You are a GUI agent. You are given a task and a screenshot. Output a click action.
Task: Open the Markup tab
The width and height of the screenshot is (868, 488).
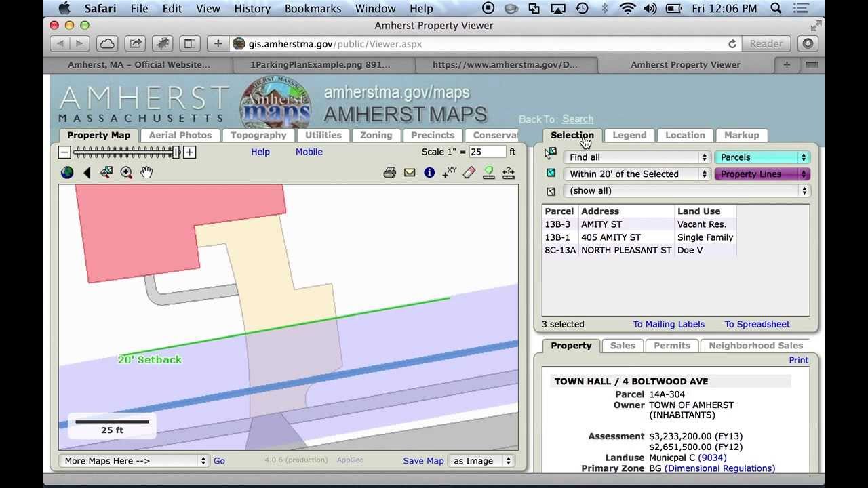[742, 135]
